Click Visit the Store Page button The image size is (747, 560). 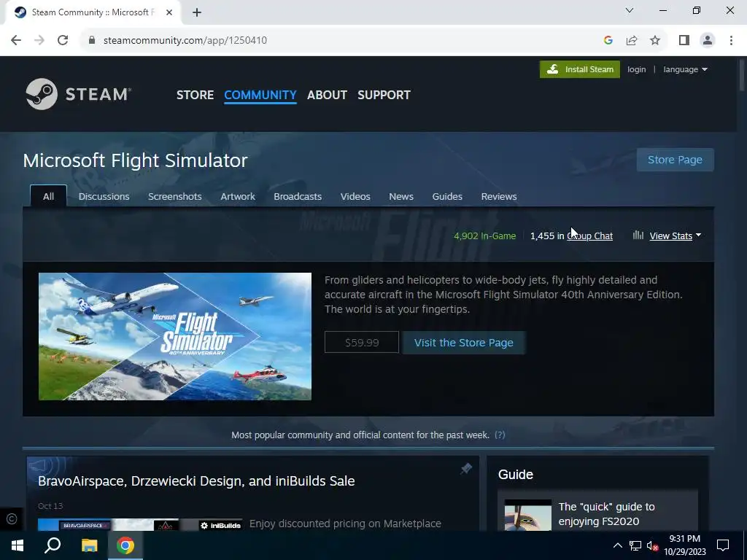click(463, 343)
